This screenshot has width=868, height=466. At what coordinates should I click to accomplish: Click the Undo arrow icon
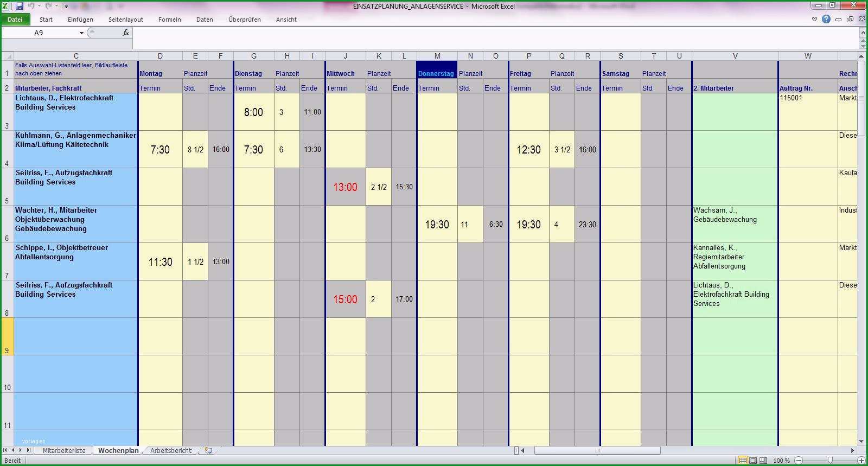tap(31, 6)
